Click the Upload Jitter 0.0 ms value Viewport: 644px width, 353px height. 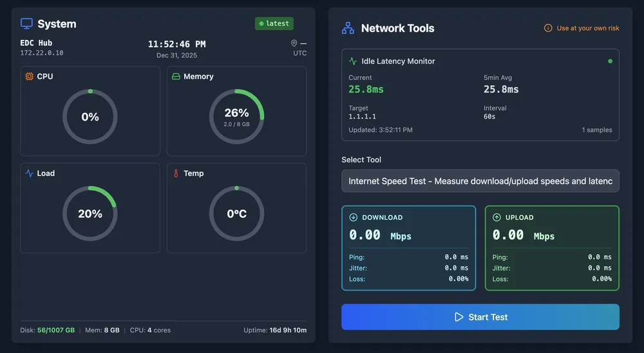(x=600, y=268)
